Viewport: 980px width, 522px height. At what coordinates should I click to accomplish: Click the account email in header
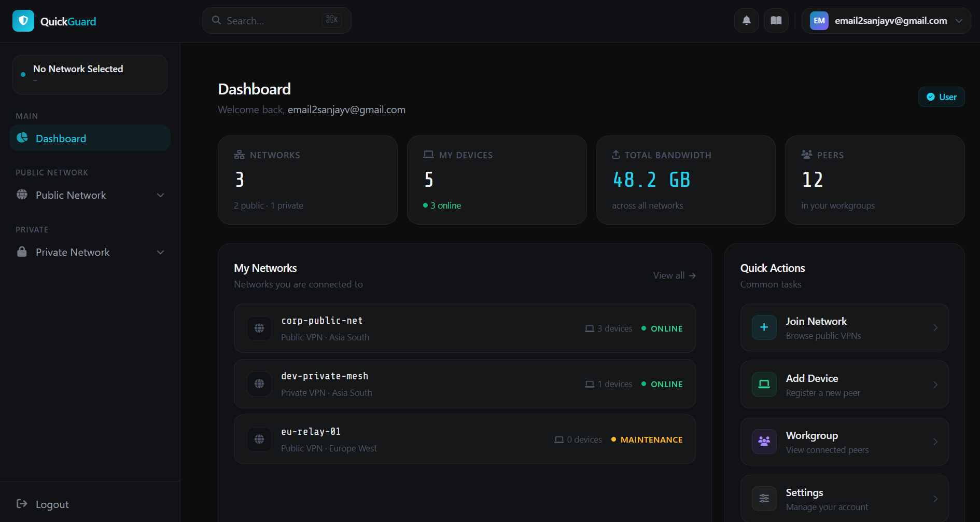891,21
